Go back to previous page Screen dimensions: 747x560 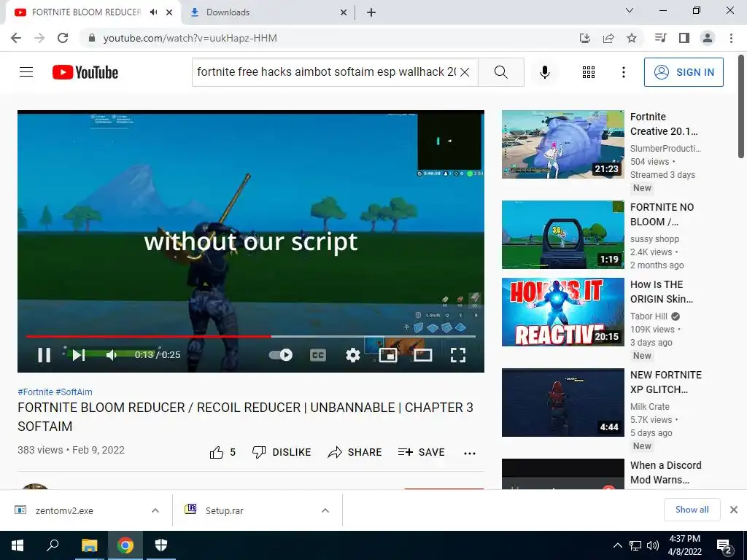[16, 38]
